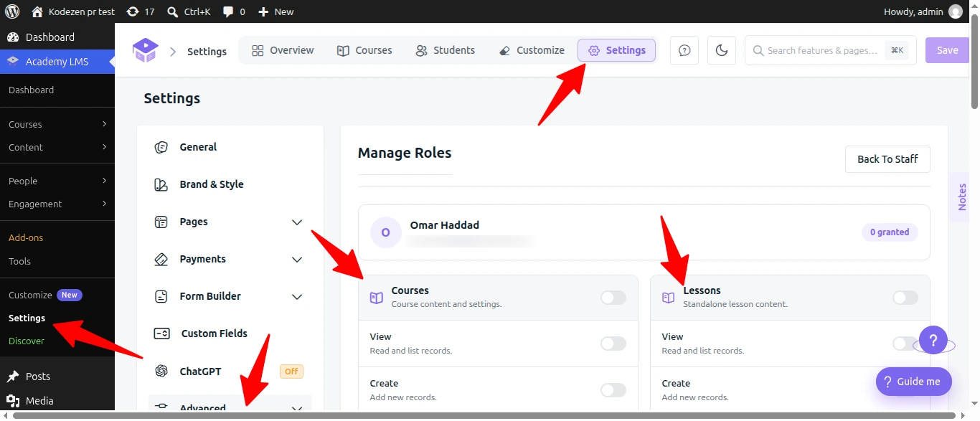The height and width of the screenshot is (421, 980).
Task: Click the ChatGPT Off badge
Action: click(291, 372)
